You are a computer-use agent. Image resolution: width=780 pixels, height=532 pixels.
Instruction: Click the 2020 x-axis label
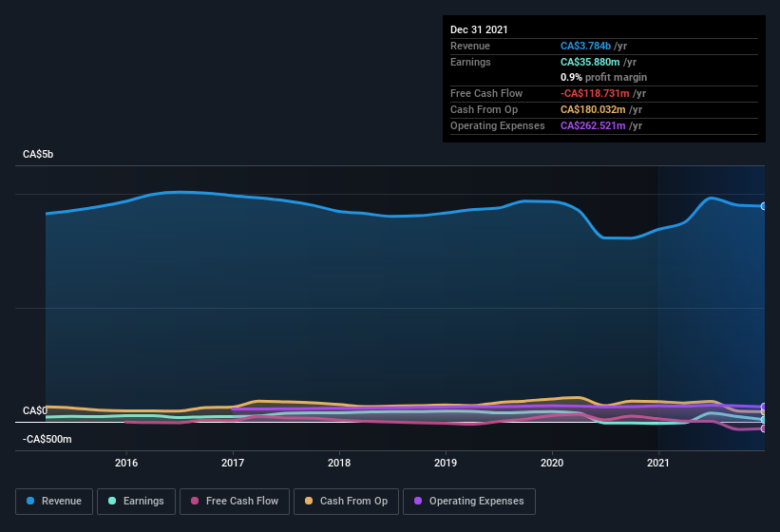click(x=552, y=463)
